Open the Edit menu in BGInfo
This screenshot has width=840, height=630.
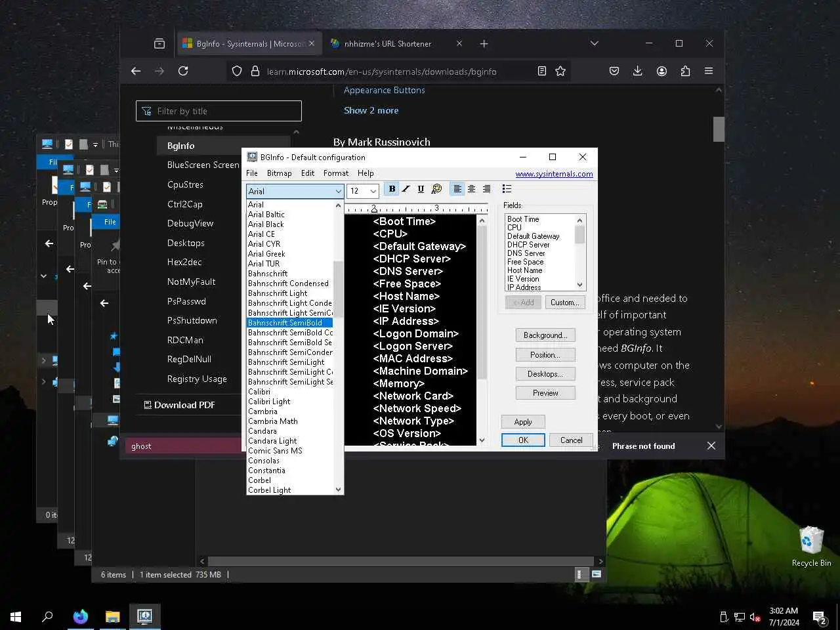pos(308,173)
